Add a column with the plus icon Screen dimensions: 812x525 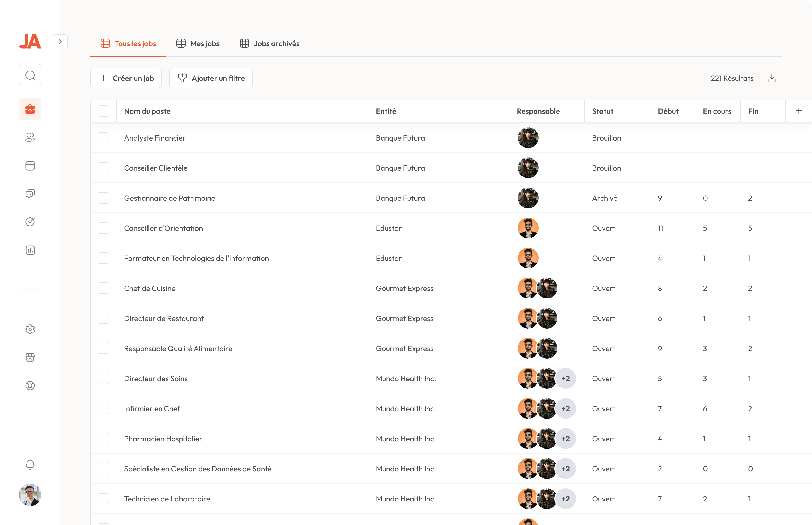point(798,111)
